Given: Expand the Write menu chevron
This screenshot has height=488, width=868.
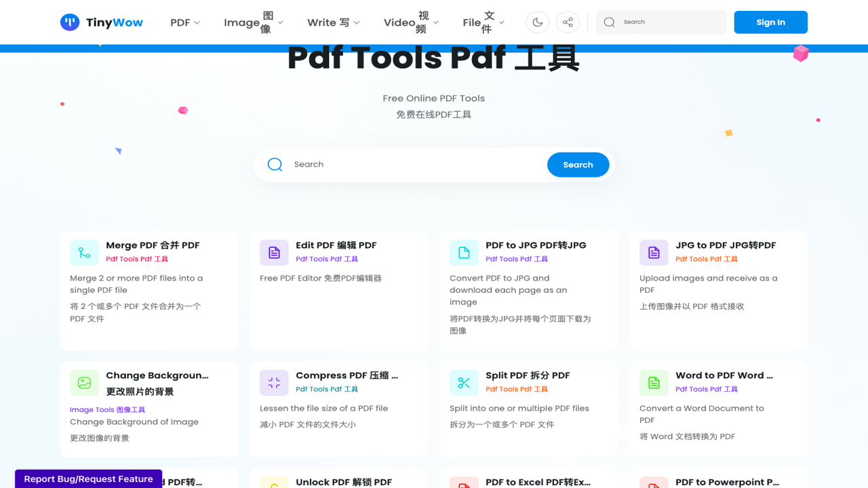Looking at the screenshot, I should [357, 22].
